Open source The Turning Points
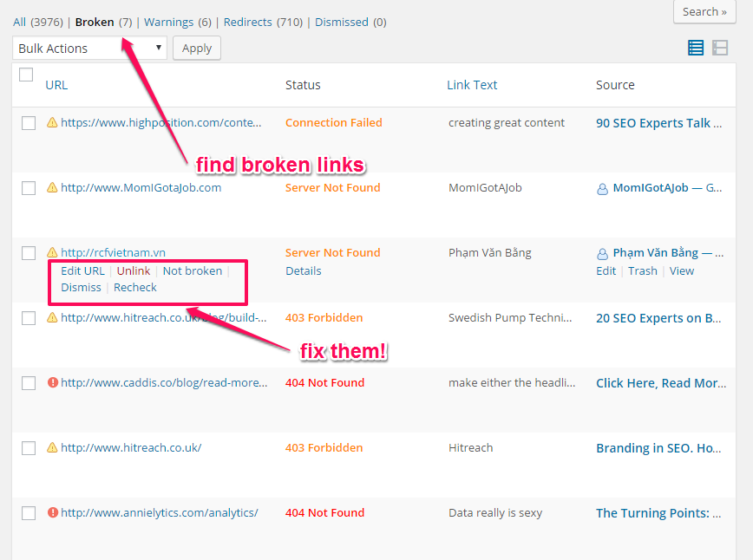Image resolution: width=753 pixels, height=560 pixels. click(x=658, y=513)
